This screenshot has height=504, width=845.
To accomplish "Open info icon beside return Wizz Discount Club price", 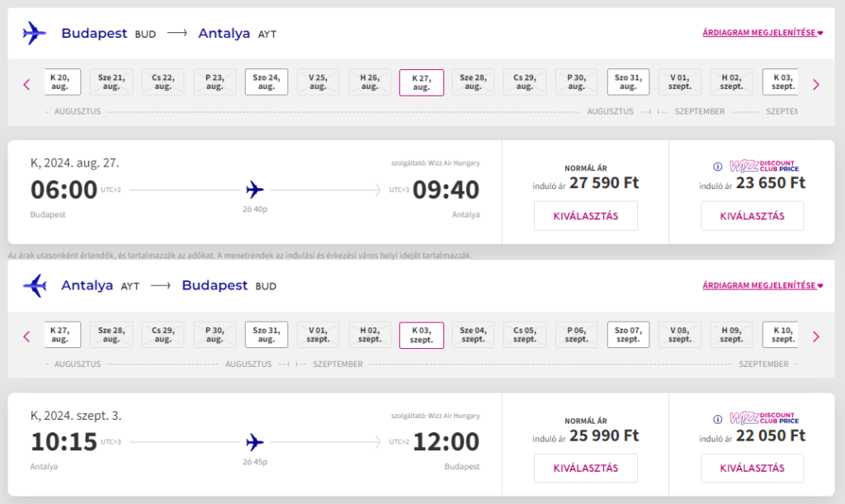I will pyautogui.click(x=718, y=419).
